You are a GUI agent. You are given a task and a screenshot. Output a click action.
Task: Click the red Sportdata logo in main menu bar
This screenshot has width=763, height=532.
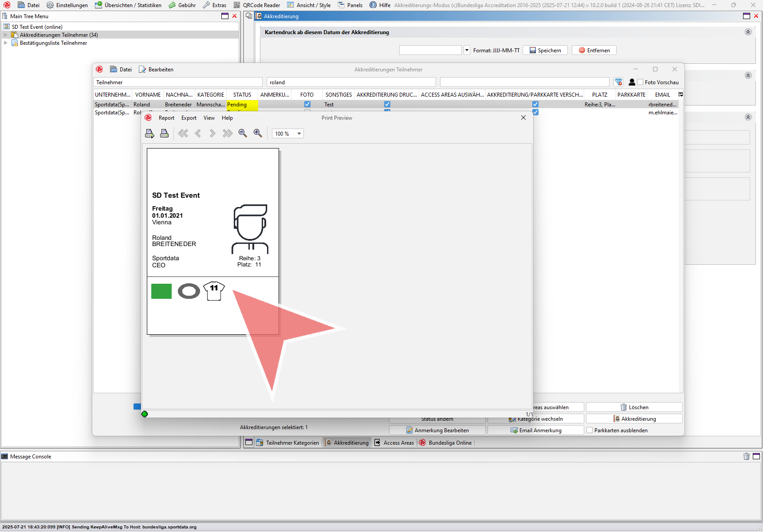click(7, 5)
